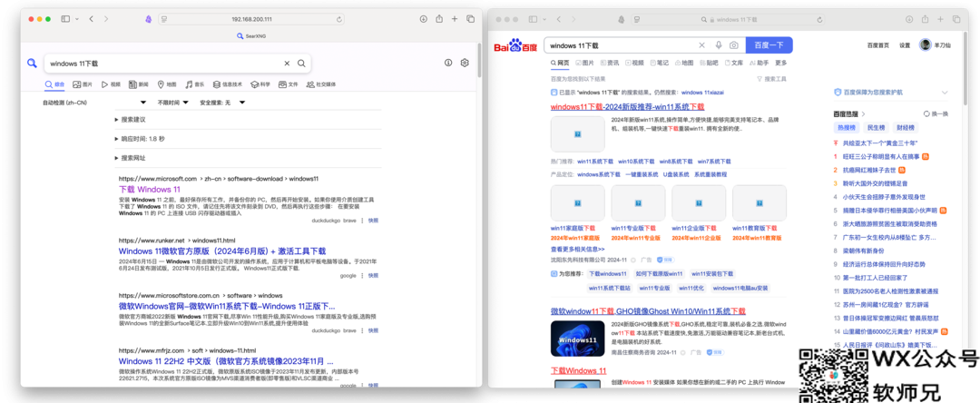
Task: Click the win11家庭版 thumbnail image
Action: point(577,203)
